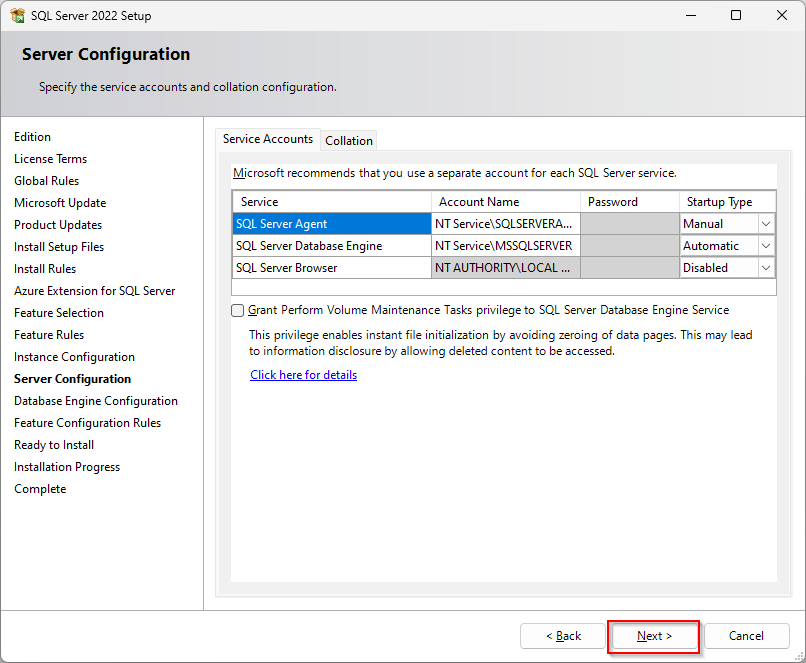The height and width of the screenshot is (663, 806).
Task: Close the SQL Server 2022 Setup window
Action: click(x=782, y=16)
